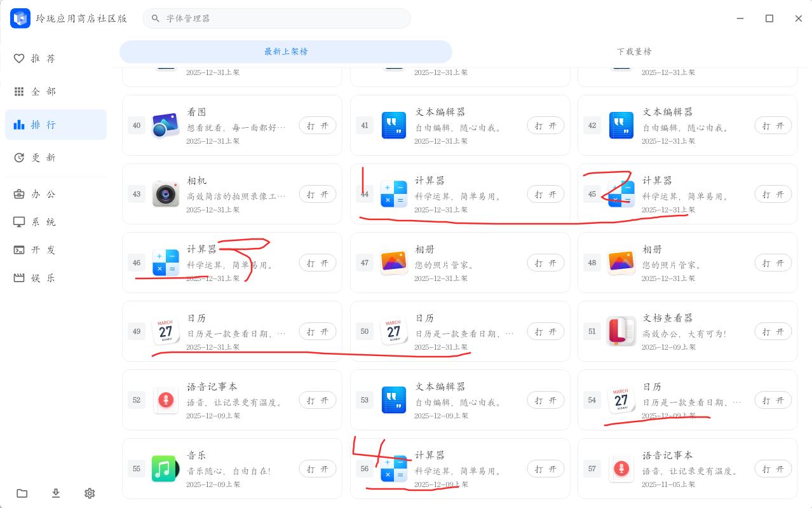The image size is (812, 508).
Task: Click description 高效简洁的拍照录像工…
Action: (x=236, y=196)
